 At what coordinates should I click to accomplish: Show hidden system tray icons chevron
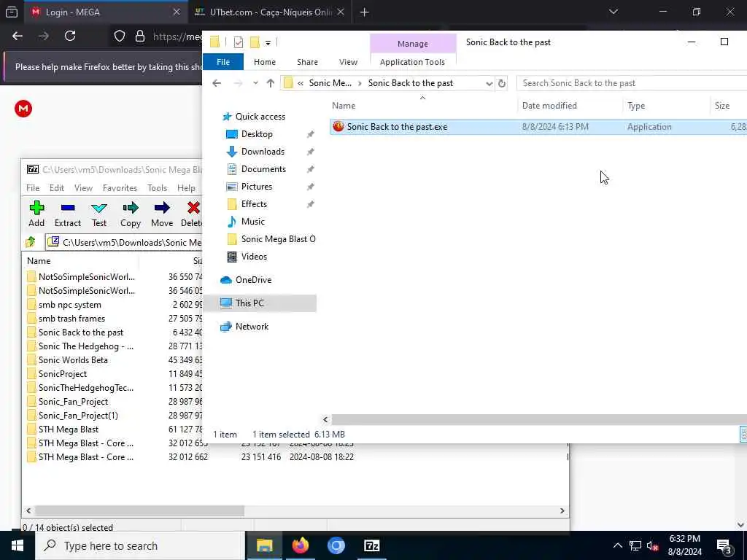[x=617, y=545]
